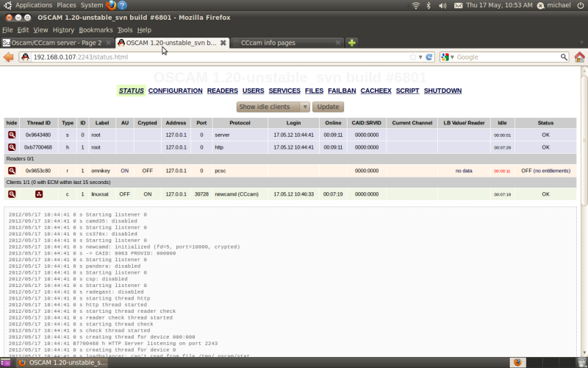This screenshot has width=588, height=368.
Task: Click the URL address field
Action: click(x=220, y=57)
